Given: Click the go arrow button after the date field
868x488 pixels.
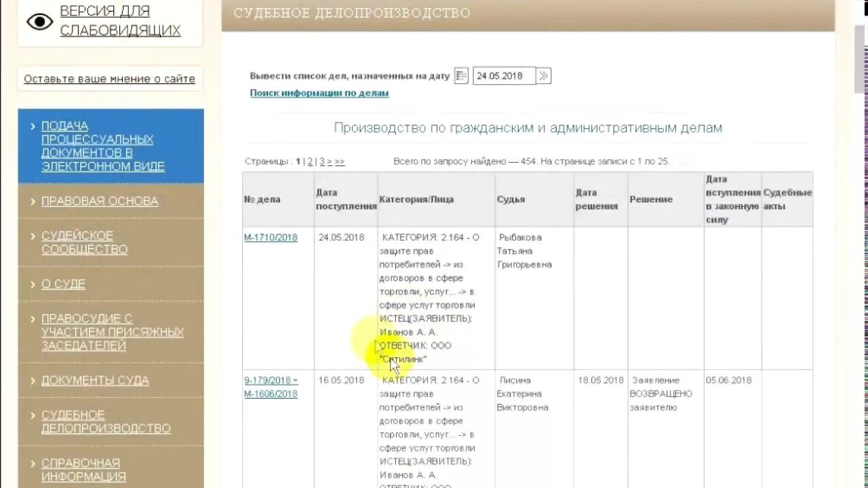Looking at the screenshot, I should [544, 76].
